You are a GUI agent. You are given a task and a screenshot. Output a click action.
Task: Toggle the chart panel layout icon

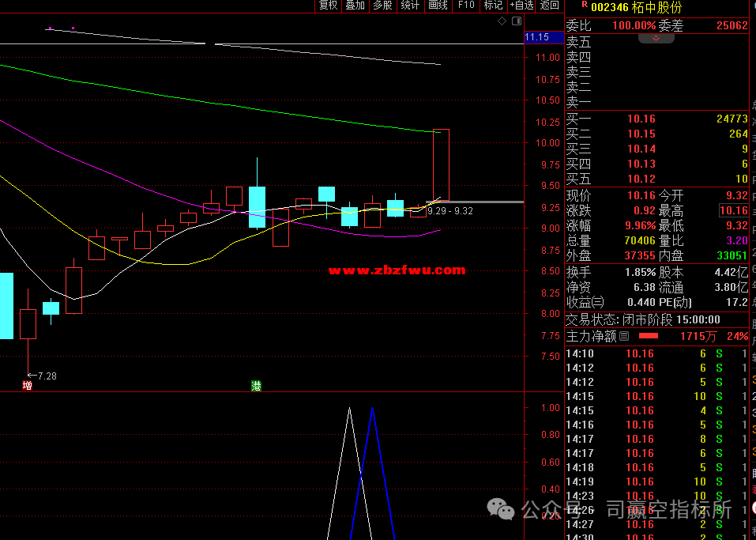tap(517, 21)
